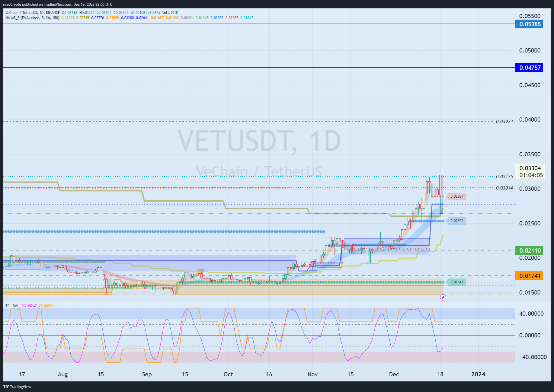This screenshot has width=554, height=392.
Task: Open the TradingView logo at bottom left
Action: point(17,387)
